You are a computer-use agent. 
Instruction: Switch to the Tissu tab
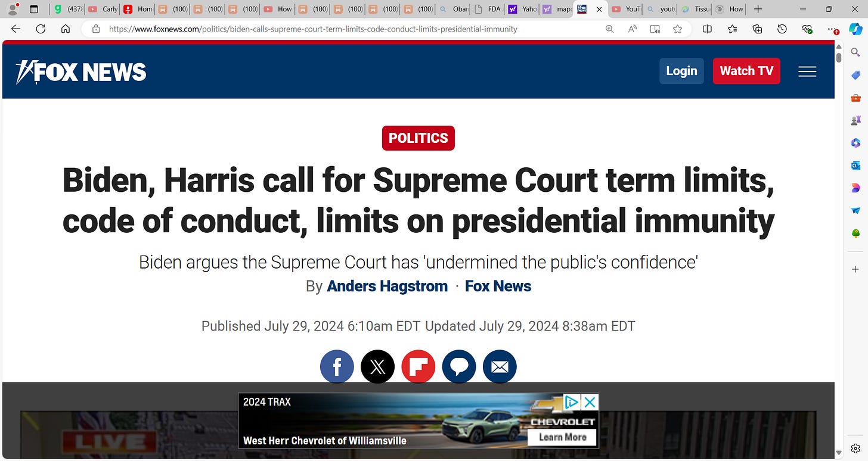click(695, 9)
